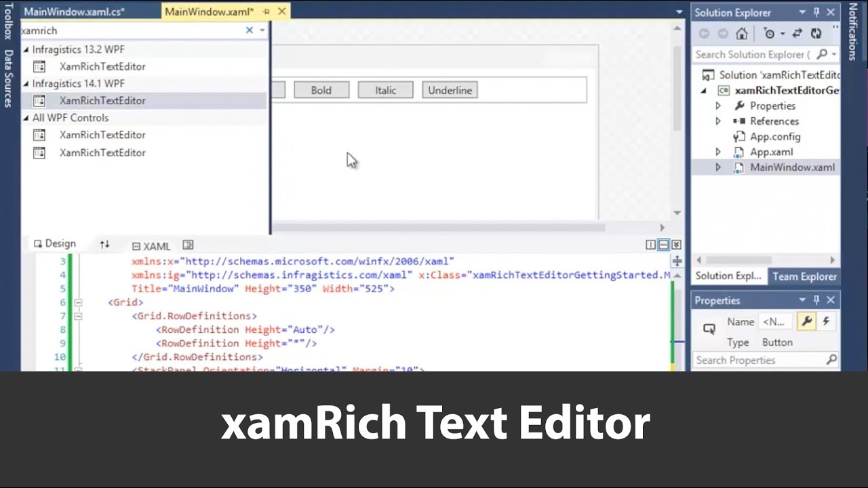Open the Data Sources side tab

(9, 79)
